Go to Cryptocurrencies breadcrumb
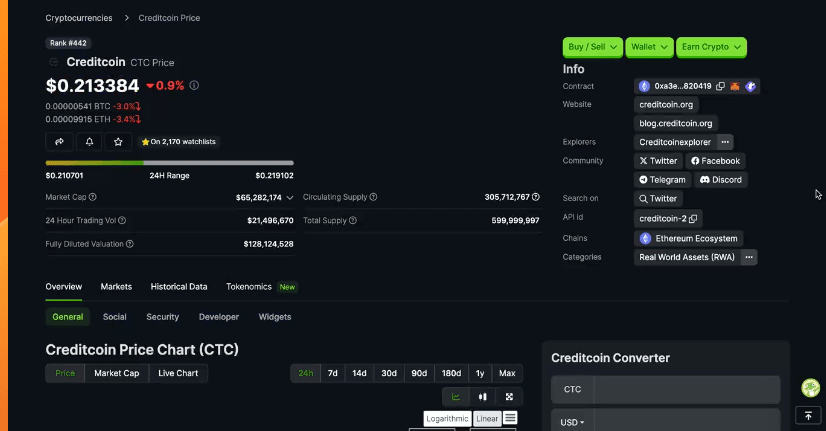Screen dimensions: 826x431 pos(79,18)
